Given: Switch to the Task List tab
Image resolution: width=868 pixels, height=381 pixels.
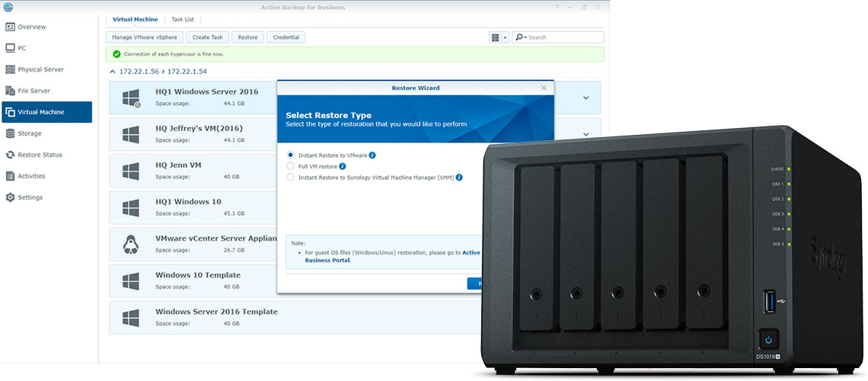Looking at the screenshot, I should 182,19.
